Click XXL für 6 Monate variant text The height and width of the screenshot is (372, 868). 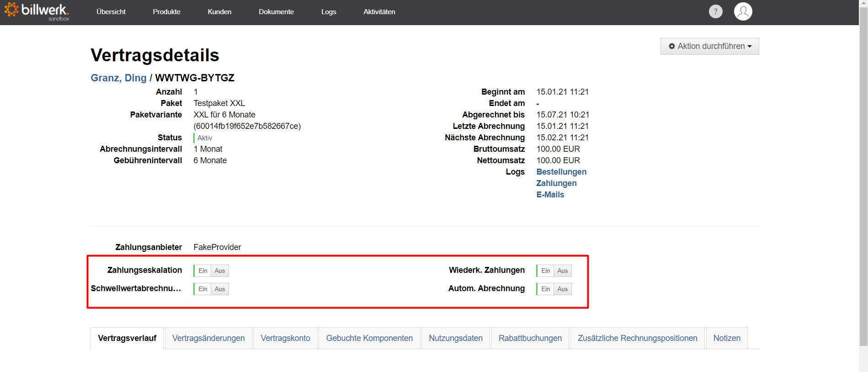click(224, 115)
